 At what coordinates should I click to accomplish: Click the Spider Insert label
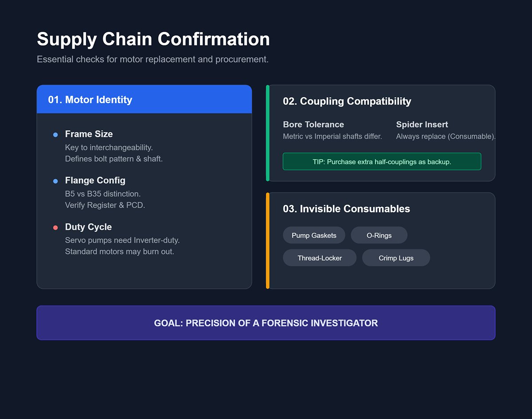pyautogui.click(x=422, y=125)
